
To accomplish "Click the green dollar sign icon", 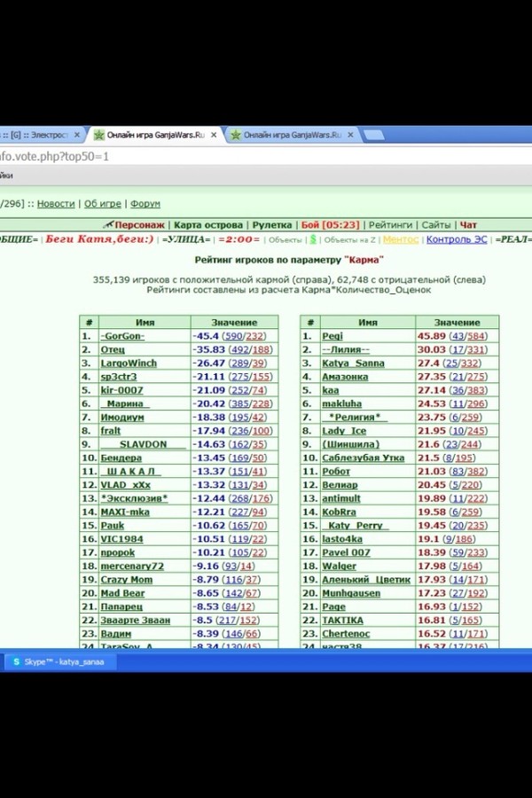I will [x=313, y=239].
